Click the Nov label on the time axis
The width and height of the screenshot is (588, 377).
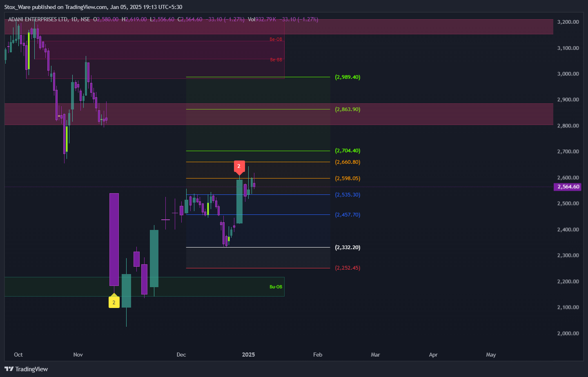(78, 355)
